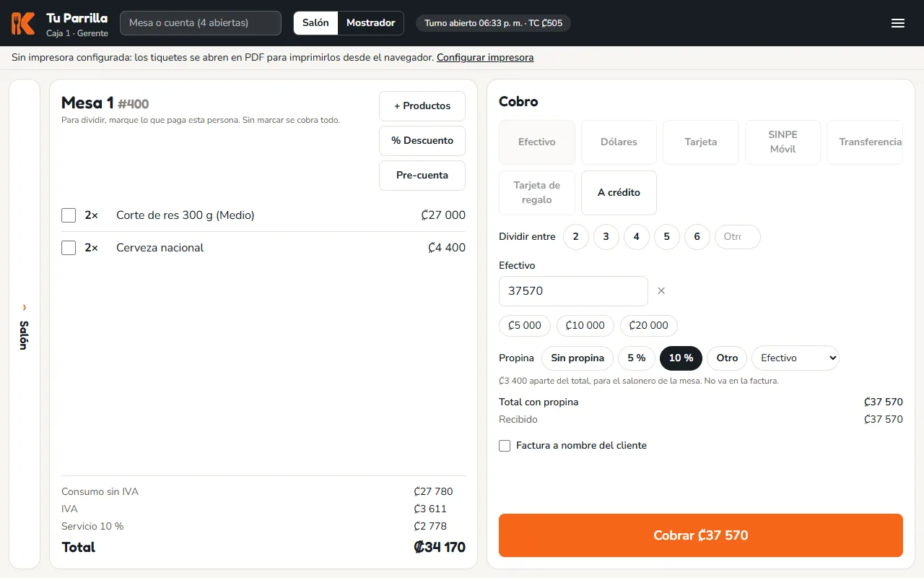Choose Sin propina tip option
Image resolution: width=924 pixels, height=578 pixels.
[577, 358]
